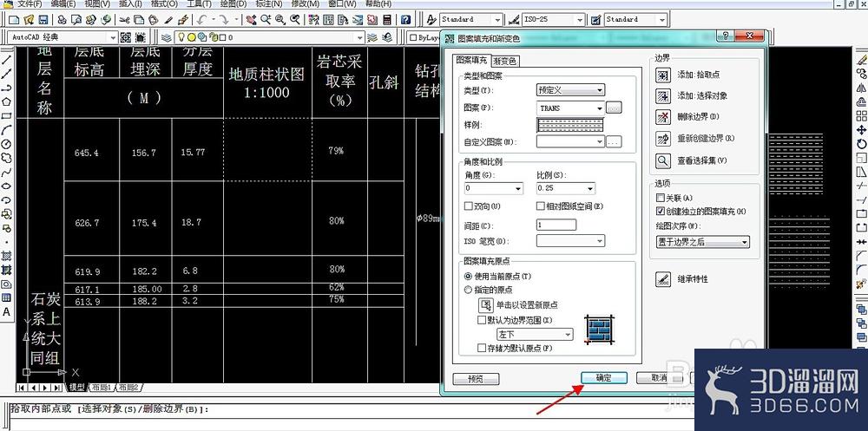The width and height of the screenshot is (868, 431).
Task: Click the New drawing icon in toolbar
Action: 14,20
